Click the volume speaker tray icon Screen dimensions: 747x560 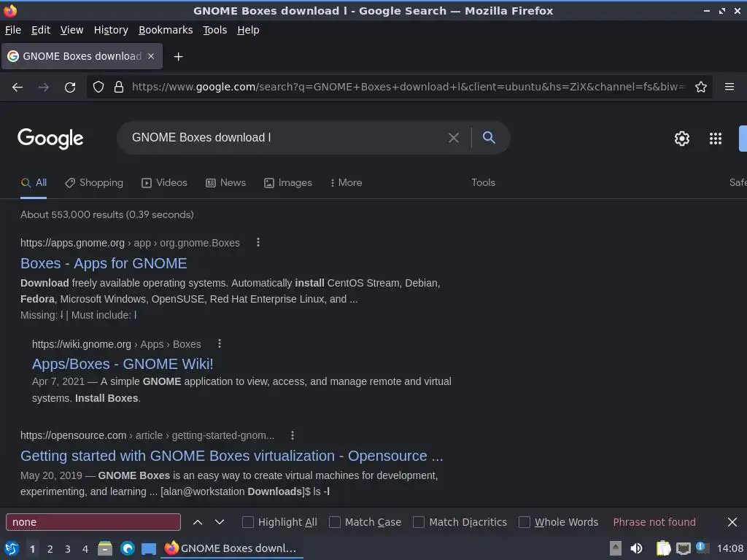click(x=636, y=548)
